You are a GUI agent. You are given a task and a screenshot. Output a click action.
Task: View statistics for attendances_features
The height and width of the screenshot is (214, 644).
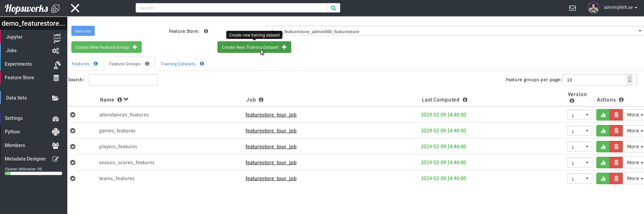[x=603, y=115]
